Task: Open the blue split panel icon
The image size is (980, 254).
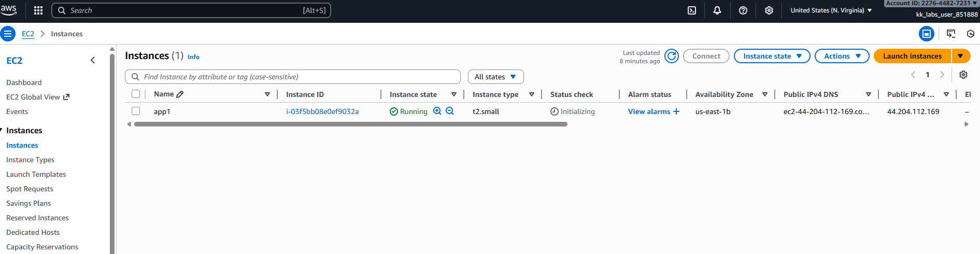Action: click(x=927, y=34)
